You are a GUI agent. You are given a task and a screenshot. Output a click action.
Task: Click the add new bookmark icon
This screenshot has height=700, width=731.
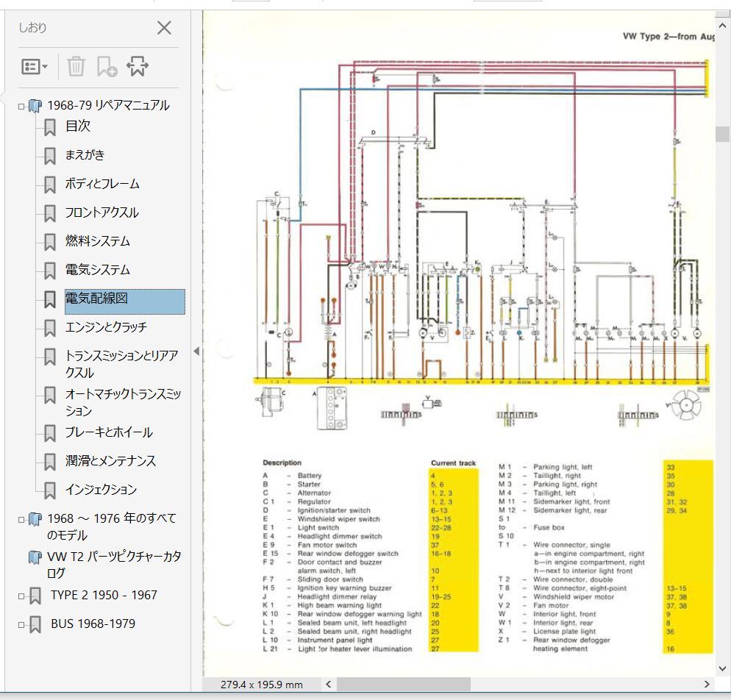[x=107, y=67]
